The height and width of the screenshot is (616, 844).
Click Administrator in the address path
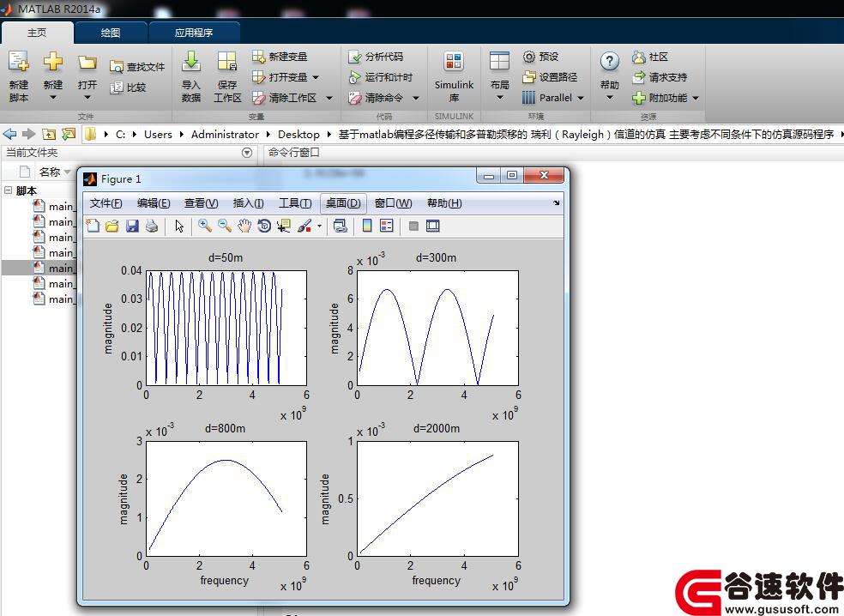(225, 134)
